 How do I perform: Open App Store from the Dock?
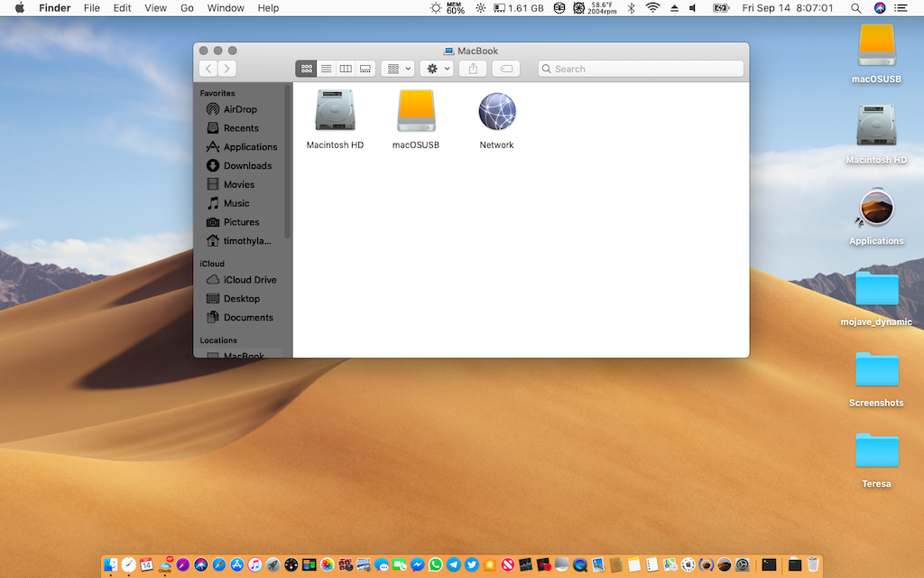click(237, 565)
